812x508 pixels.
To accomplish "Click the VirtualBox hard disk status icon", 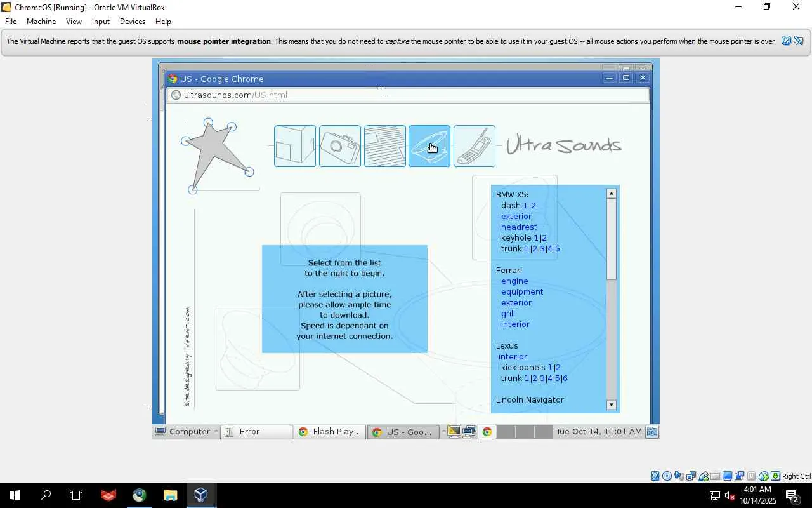I will pos(655,476).
